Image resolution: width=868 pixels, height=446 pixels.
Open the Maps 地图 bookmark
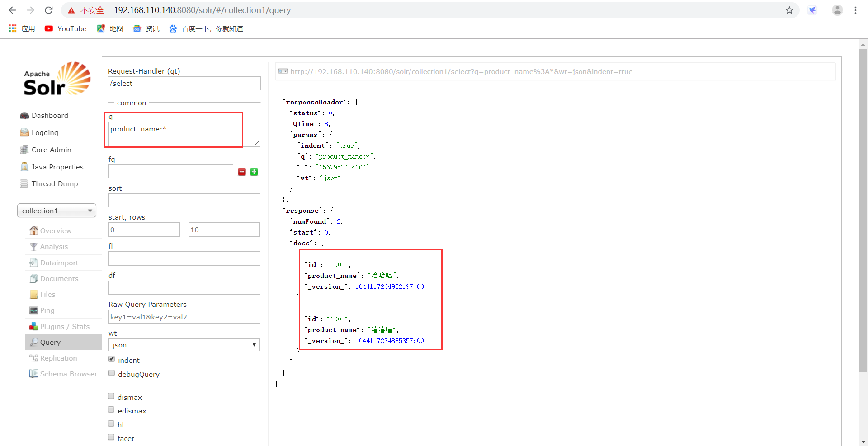110,28
